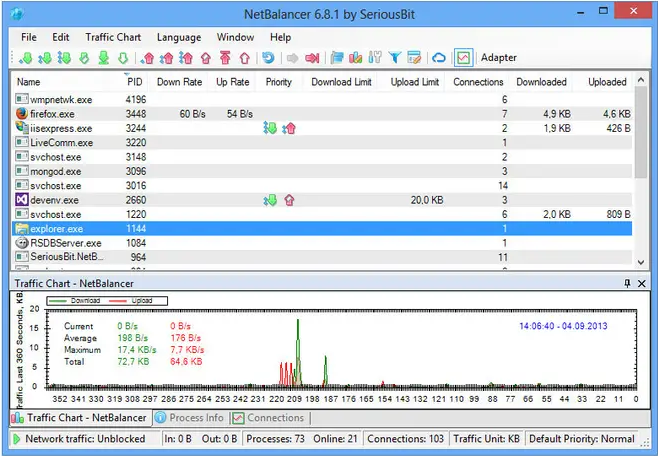Screen dimensions: 658x456
Task: Click the funnel filter icon in toolbar
Action: pos(394,58)
